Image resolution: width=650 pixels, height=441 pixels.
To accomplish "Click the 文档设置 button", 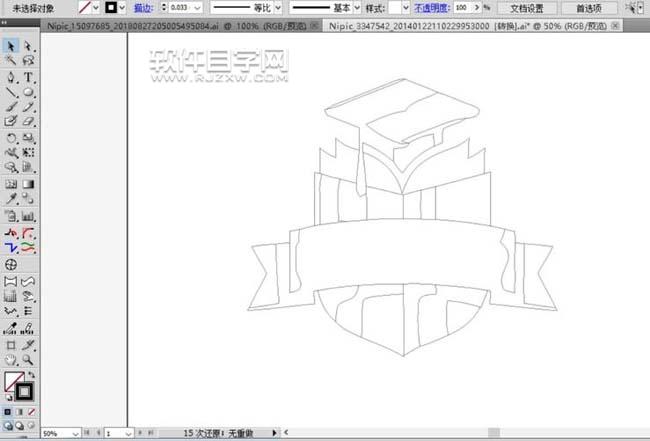I will (526, 8).
